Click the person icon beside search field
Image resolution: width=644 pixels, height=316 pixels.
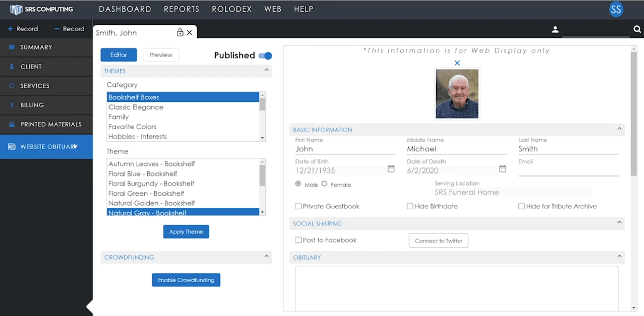pos(555,29)
